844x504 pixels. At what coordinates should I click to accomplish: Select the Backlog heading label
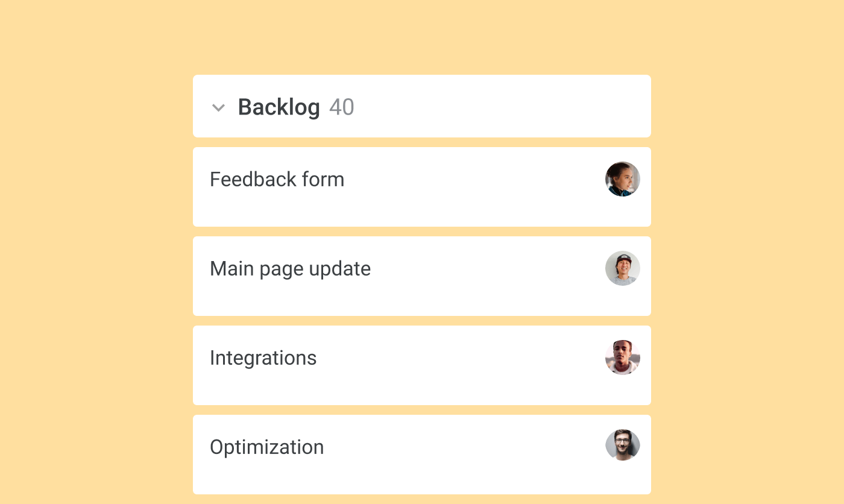click(279, 107)
